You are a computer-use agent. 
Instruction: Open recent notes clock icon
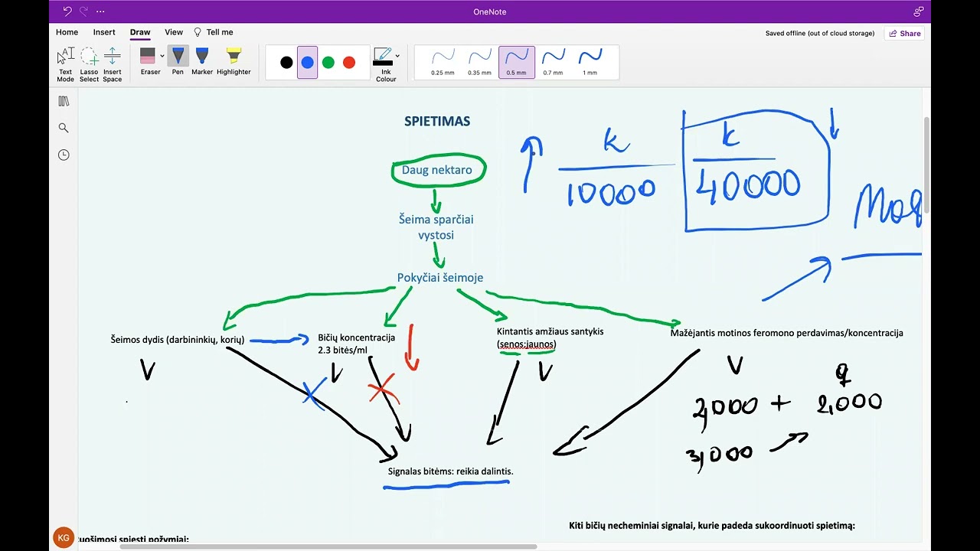click(x=64, y=155)
